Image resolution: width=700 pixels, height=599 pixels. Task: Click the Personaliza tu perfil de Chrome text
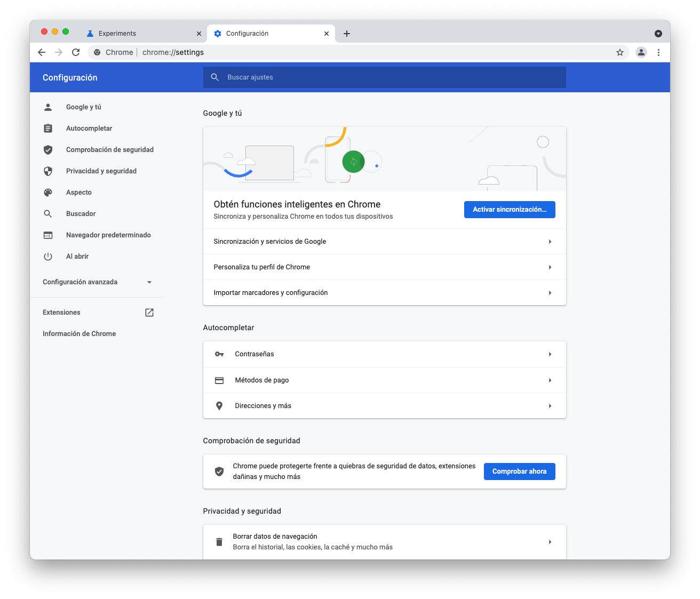pos(262,267)
